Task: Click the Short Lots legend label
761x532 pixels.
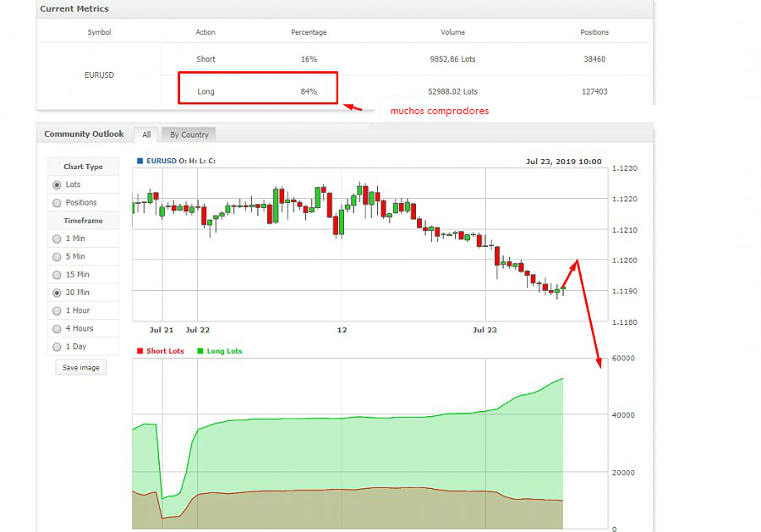Action: 165,351
